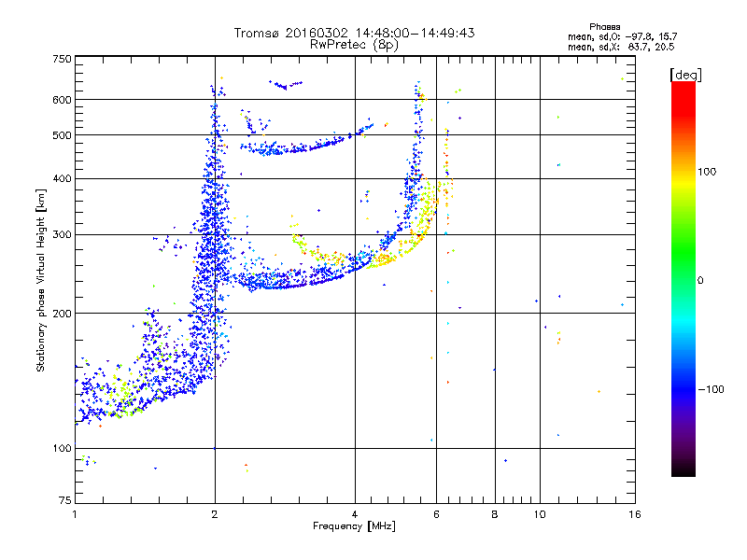Click the 'RwPretec (8p)' subtitle
Image resolution: width=747 pixels, height=560 pixels.
354,45
